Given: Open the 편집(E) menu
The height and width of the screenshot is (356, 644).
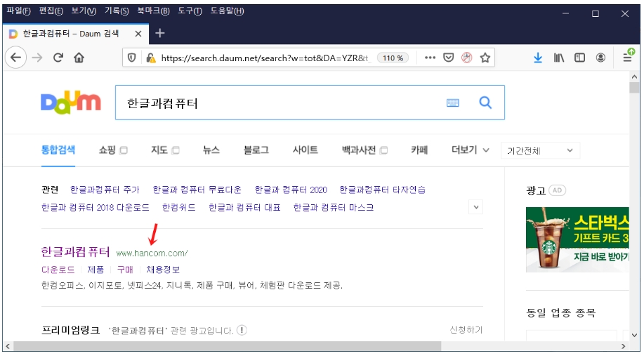Looking at the screenshot, I should coord(51,11).
